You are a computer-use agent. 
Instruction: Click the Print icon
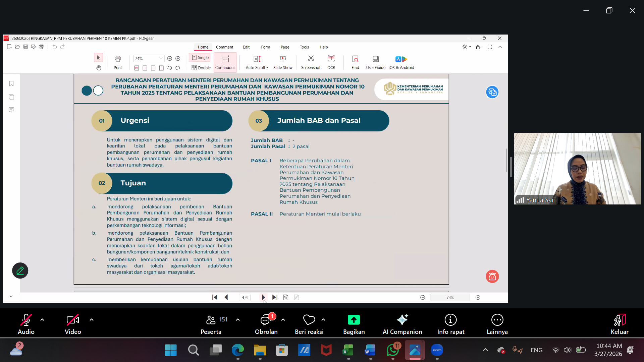pyautogui.click(x=118, y=59)
